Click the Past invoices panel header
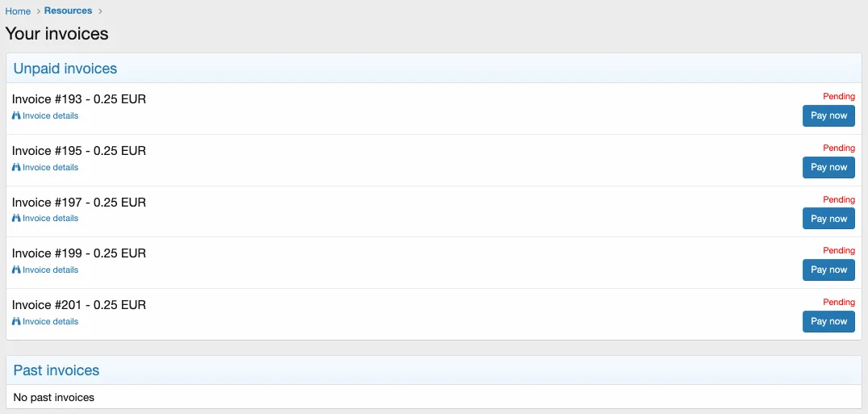The image size is (868, 414). 434,370
